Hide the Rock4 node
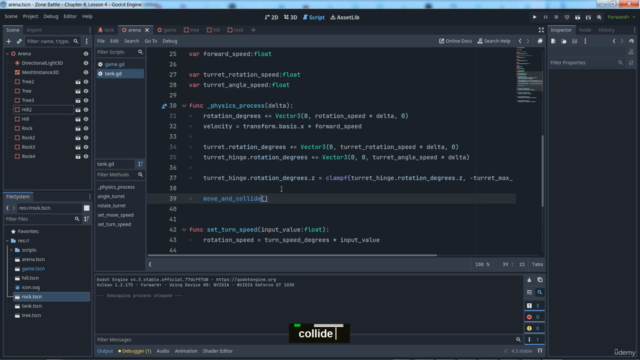This screenshot has height=360, width=640. point(86,156)
